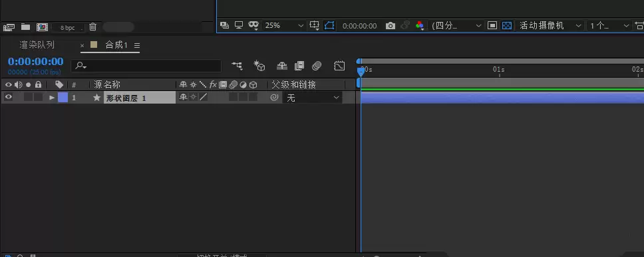The width and height of the screenshot is (644, 257).
Task: Toggle mask and shape path visibility
Action: click(x=329, y=25)
